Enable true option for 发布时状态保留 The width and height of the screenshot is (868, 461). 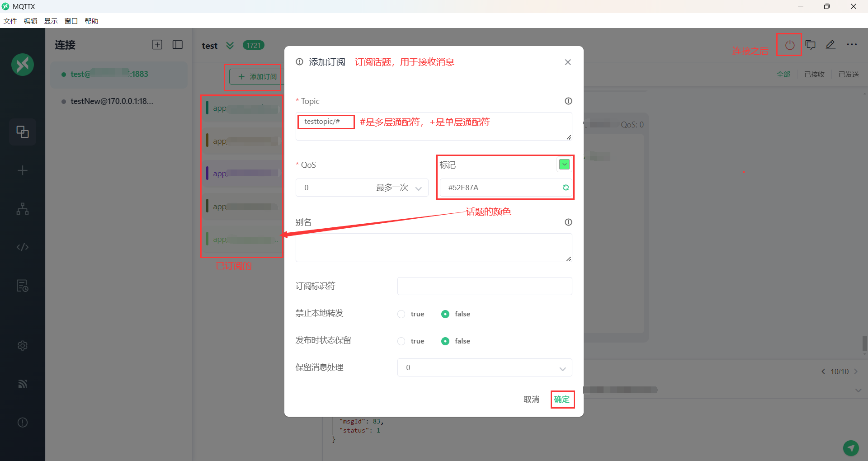pyautogui.click(x=401, y=341)
